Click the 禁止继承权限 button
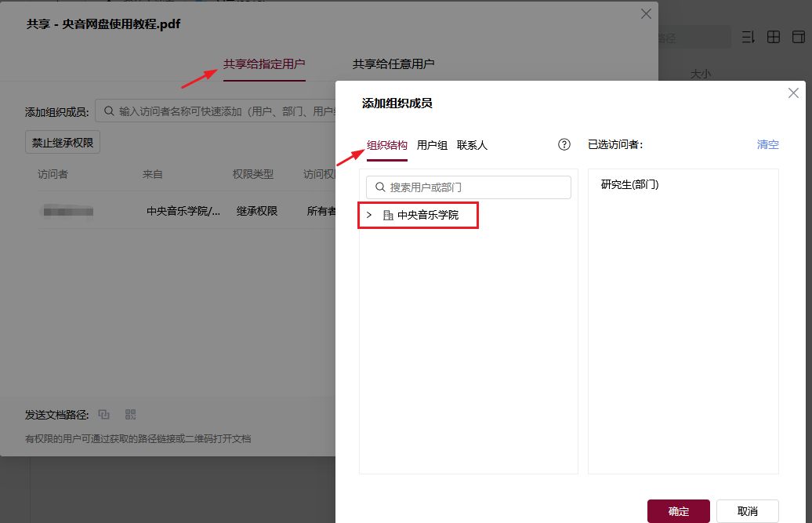This screenshot has height=523, width=812. [63, 143]
